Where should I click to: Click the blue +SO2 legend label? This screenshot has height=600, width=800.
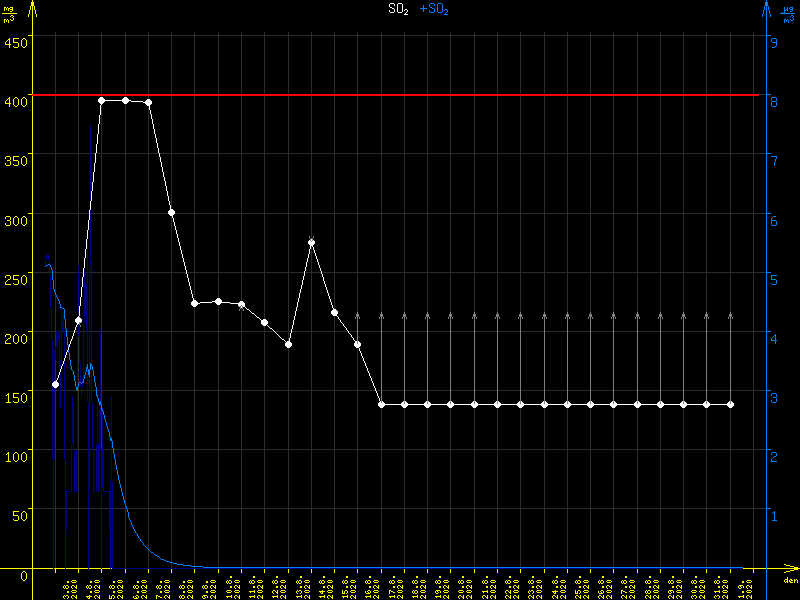click(434, 9)
